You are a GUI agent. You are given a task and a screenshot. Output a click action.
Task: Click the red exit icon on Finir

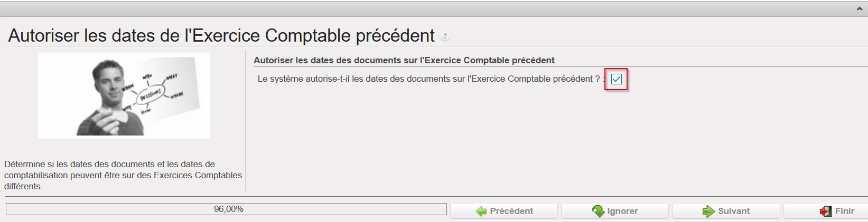825,211
